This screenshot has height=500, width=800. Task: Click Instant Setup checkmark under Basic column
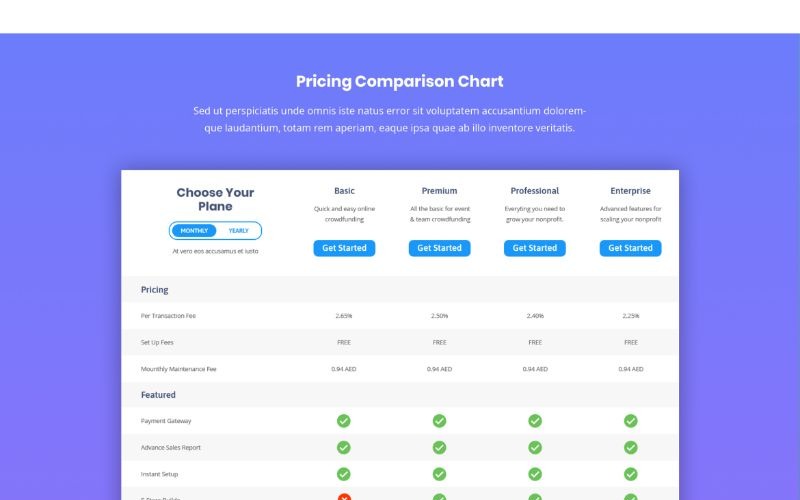tap(344, 474)
